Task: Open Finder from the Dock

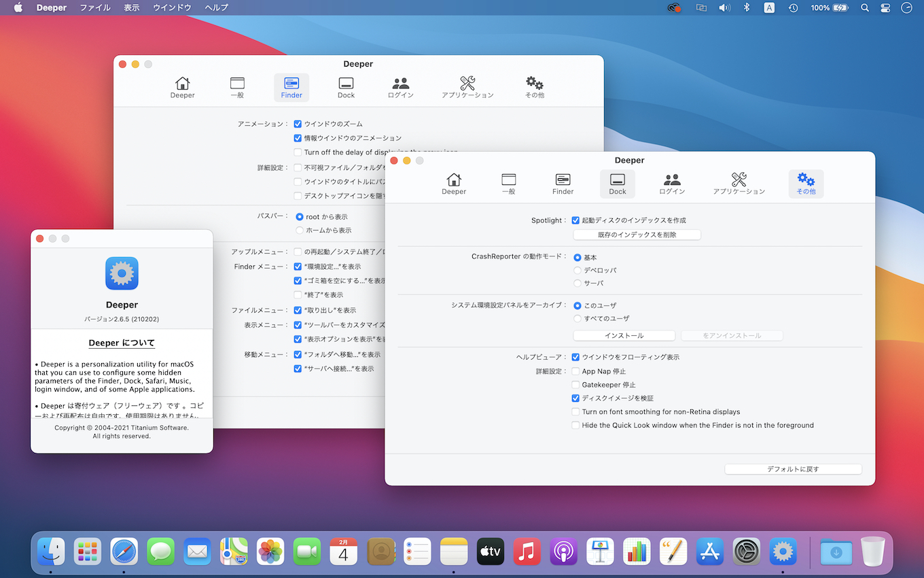Action: (51, 551)
